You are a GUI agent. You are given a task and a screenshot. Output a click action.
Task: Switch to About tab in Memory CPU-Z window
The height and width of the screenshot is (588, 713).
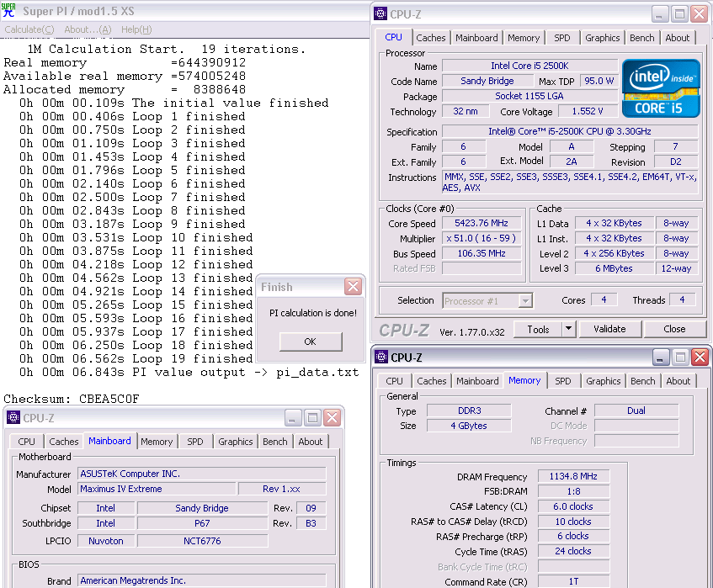tap(678, 381)
